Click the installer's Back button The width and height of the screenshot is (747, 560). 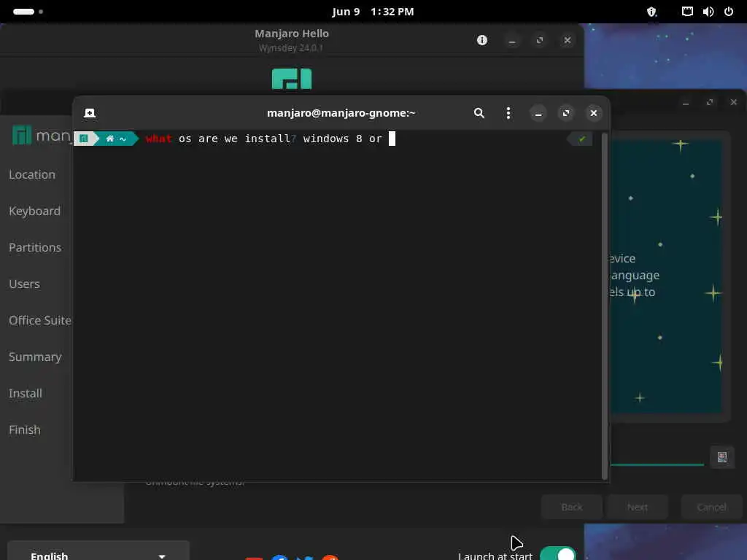pos(572,507)
